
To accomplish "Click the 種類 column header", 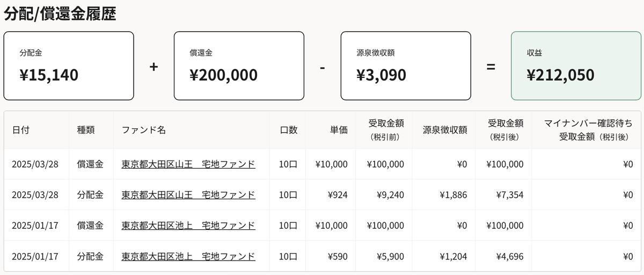I will tap(86, 130).
